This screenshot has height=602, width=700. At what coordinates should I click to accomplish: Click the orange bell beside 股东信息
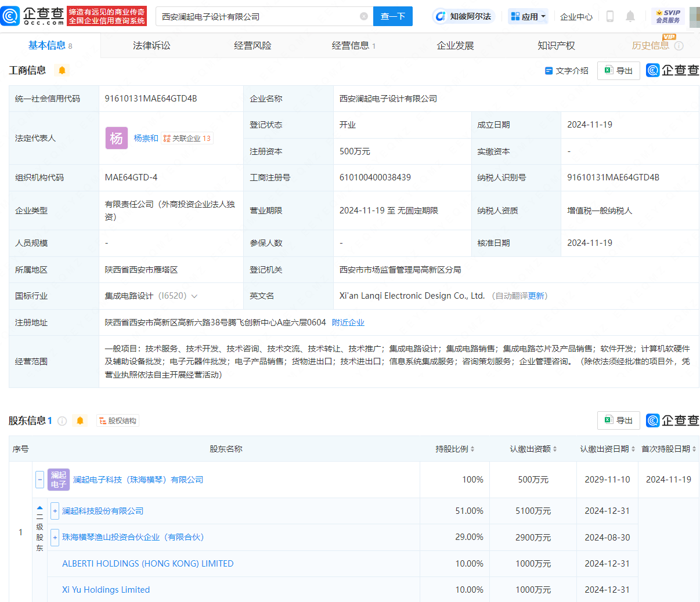coord(80,420)
